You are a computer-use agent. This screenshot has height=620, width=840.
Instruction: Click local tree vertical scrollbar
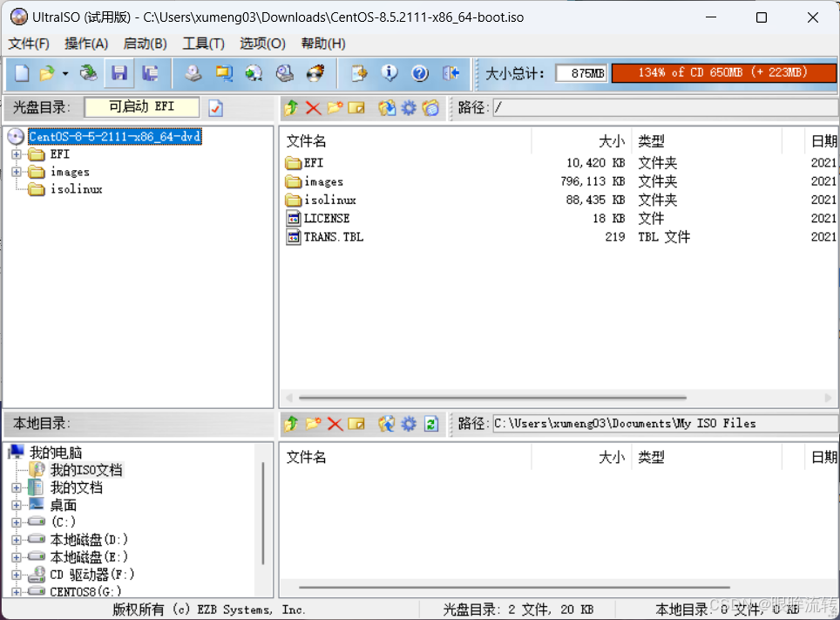(x=263, y=514)
